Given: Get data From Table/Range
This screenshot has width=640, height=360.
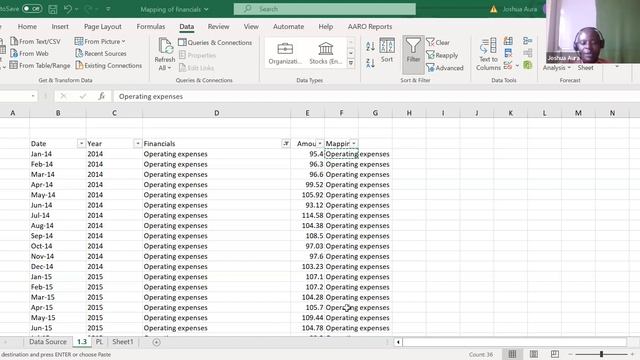Looking at the screenshot, I should click(40, 65).
